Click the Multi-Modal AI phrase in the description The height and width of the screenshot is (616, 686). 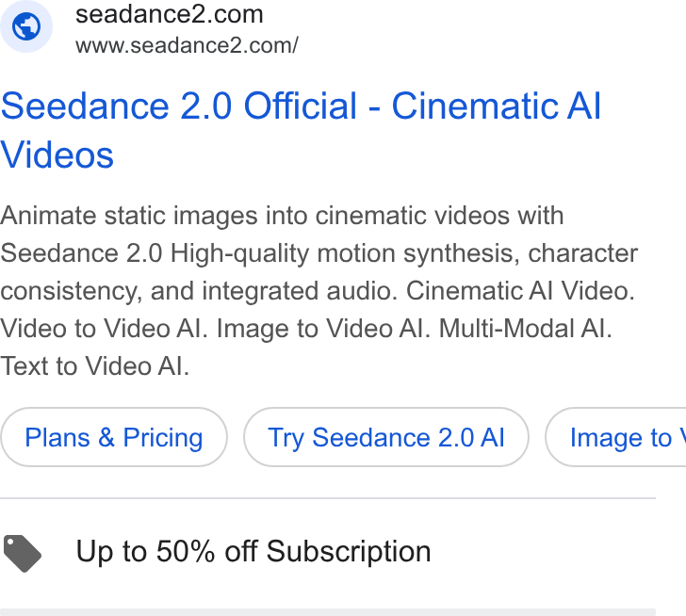click(x=525, y=329)
